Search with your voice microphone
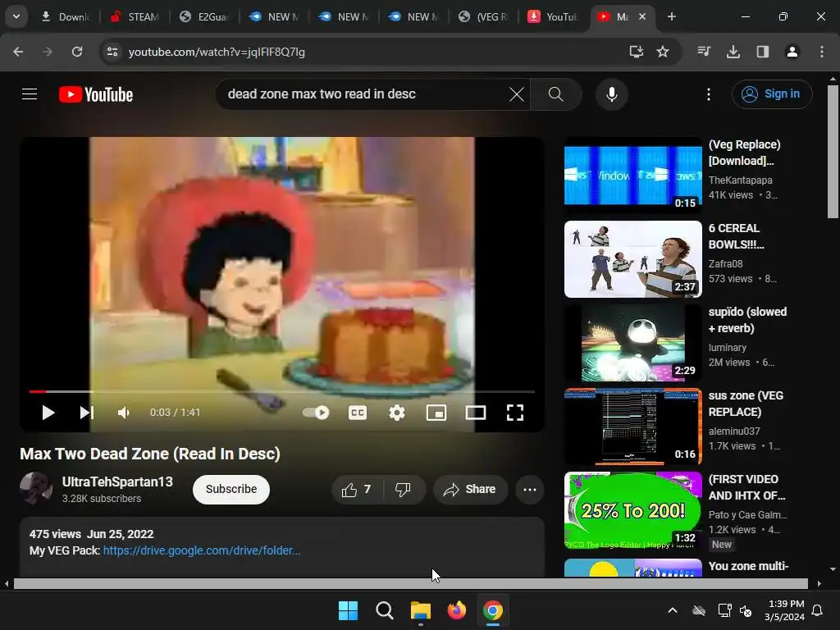The height and width of the screenshot is (630, 840). pyautogui.click(x=611, y=94)
